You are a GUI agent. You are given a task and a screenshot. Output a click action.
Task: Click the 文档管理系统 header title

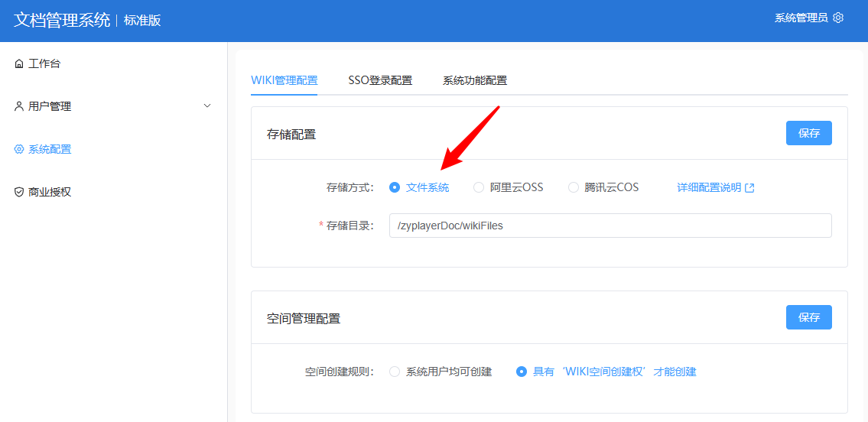click(x=62, y=20)
